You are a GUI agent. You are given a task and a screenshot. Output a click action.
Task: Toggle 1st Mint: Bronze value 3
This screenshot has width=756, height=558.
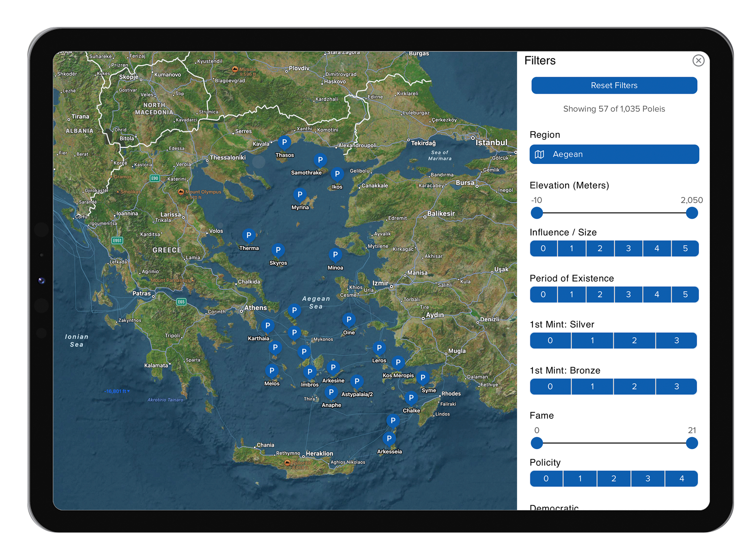(677, 387)
